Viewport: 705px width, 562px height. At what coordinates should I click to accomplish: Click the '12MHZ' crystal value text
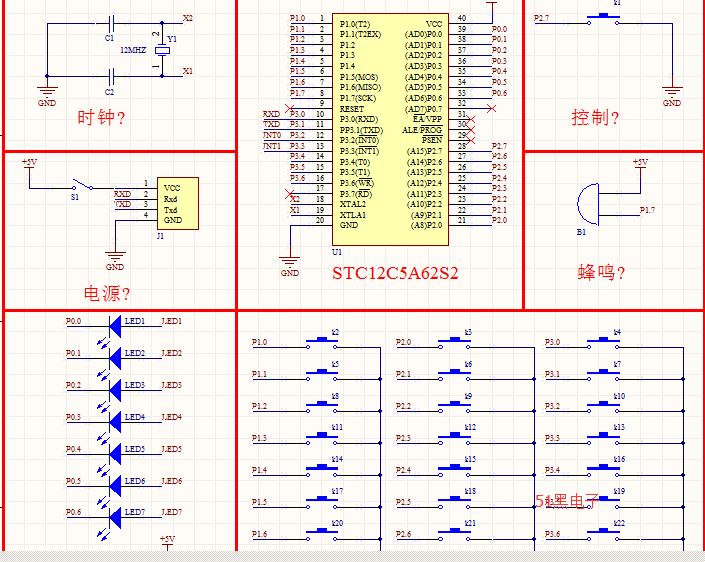pos(133,50)
